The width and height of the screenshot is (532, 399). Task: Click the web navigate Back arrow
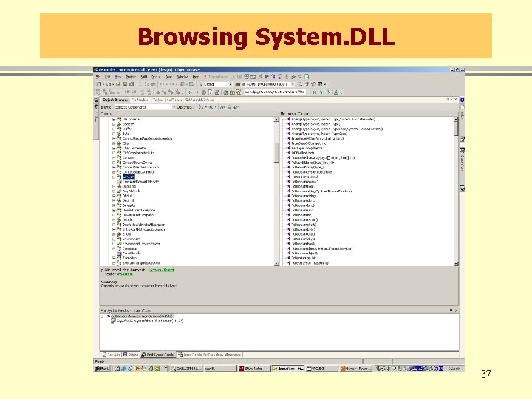(x=191, y=92)
